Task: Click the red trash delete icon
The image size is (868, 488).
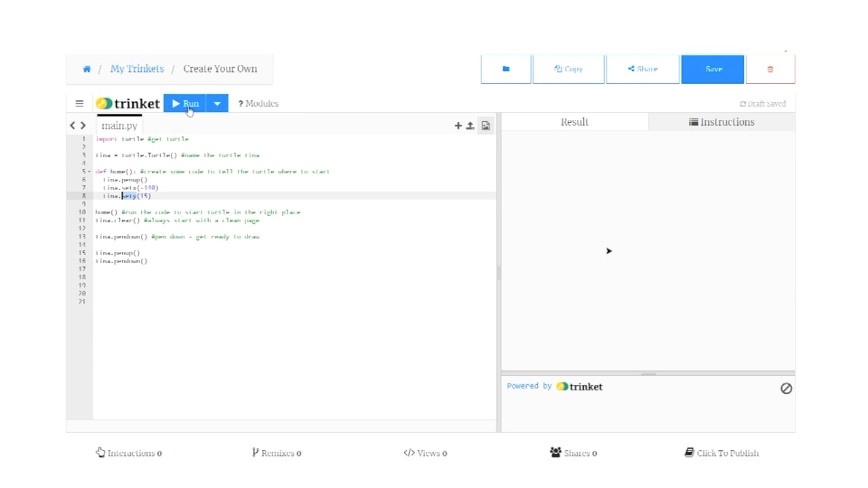Action: click(x=770, y=68)
